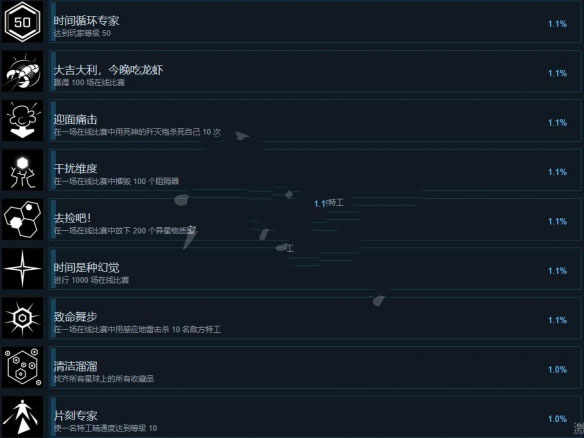The height and width of the screenshot is (438, 584).
Task: Open the 时间循环专家 achievement title
Action: [x=86, y=20]
